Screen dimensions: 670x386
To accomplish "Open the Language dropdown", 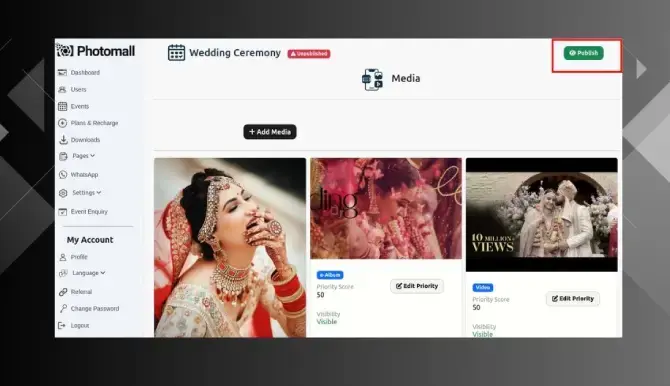I will pos(89,273).
